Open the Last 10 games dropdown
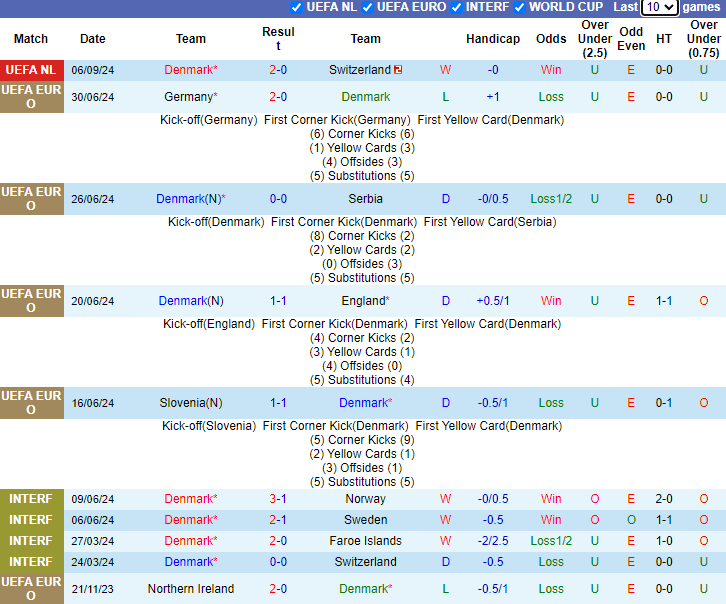 click(x=659, y=7)
